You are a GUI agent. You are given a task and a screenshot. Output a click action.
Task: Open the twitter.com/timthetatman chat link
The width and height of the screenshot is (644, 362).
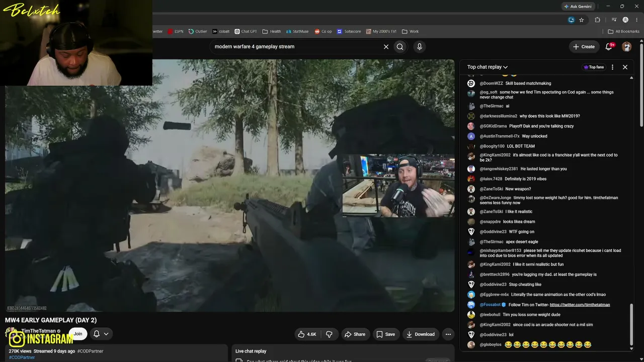(x=580, y=305)
